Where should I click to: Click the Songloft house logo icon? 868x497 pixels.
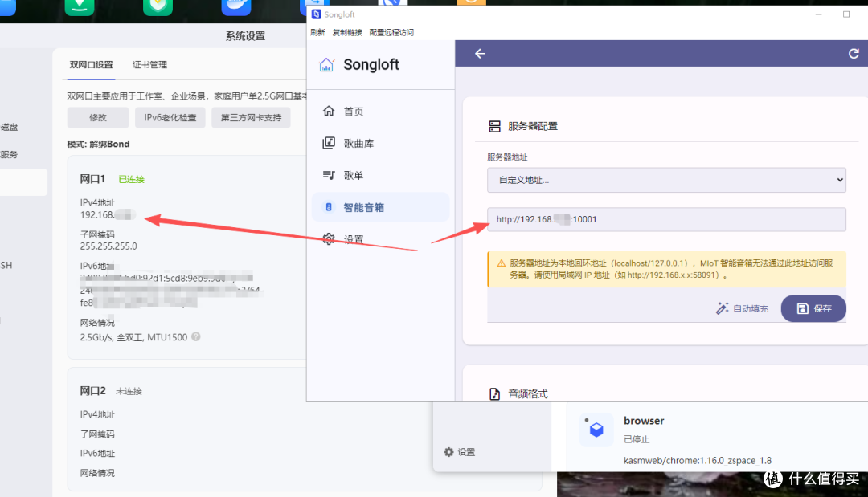pyautogui.click(x=326, y=65)
